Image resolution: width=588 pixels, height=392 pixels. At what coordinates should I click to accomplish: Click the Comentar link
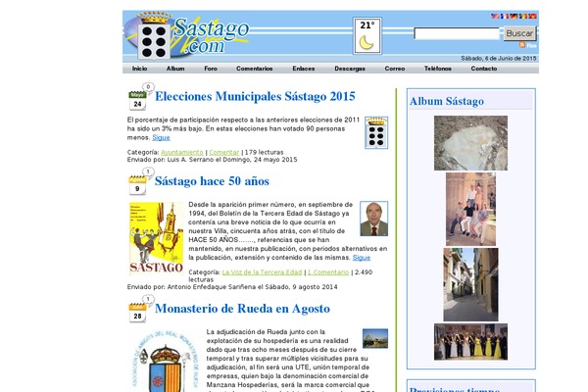(x=223, y=152)
